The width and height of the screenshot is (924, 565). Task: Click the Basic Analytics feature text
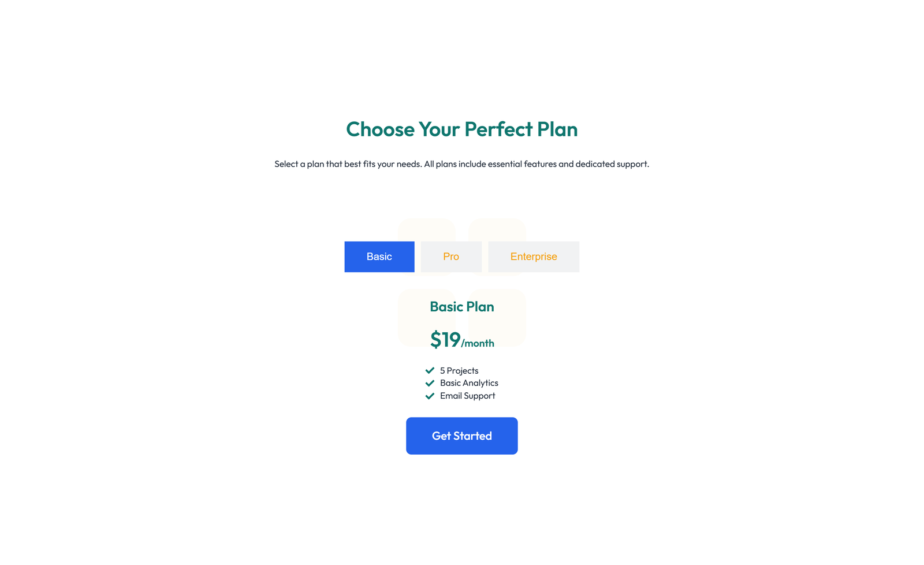click(x=469, y=383)
